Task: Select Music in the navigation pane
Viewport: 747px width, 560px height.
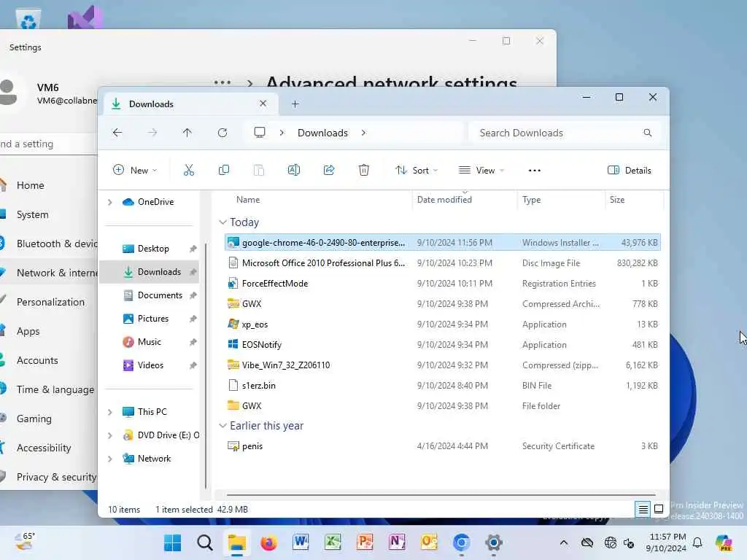Action: click(x=150, y=342)
